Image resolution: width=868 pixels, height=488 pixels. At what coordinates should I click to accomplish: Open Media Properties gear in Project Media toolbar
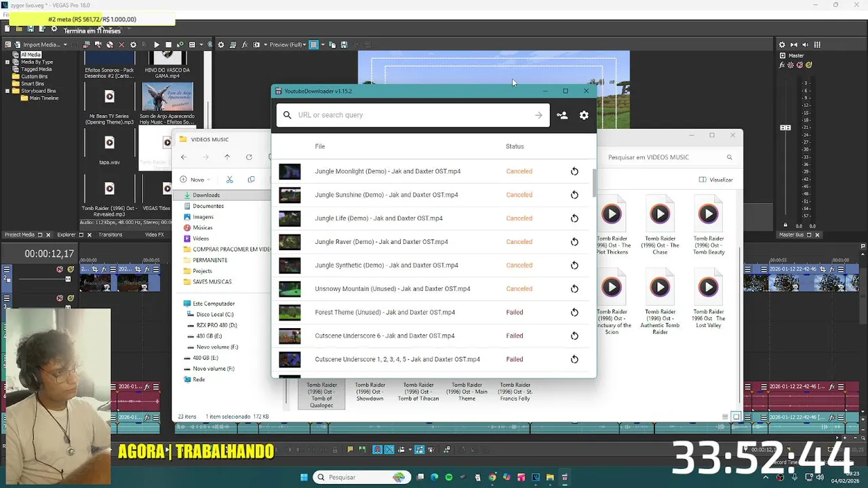pos(133,45)
